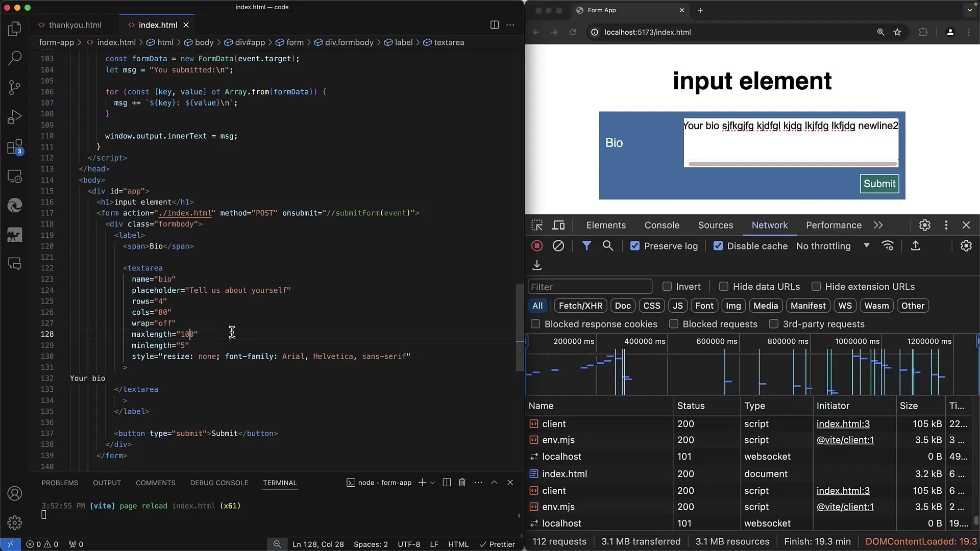Open the Search view in activity bar

click(15, 58)
